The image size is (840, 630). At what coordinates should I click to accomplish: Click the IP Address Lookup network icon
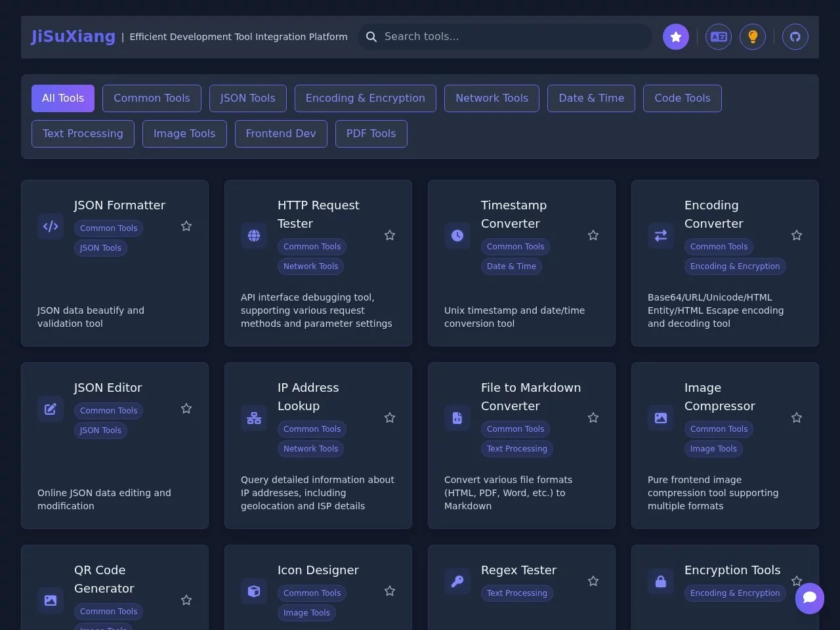254,418
